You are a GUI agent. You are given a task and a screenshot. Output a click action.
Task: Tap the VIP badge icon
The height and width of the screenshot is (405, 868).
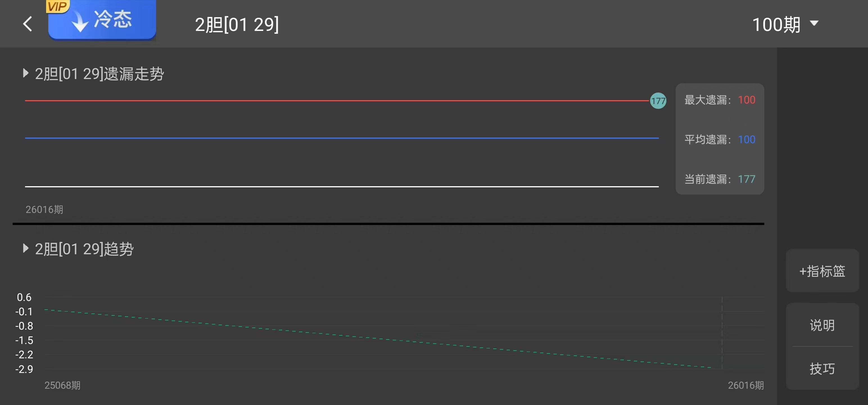57,6
